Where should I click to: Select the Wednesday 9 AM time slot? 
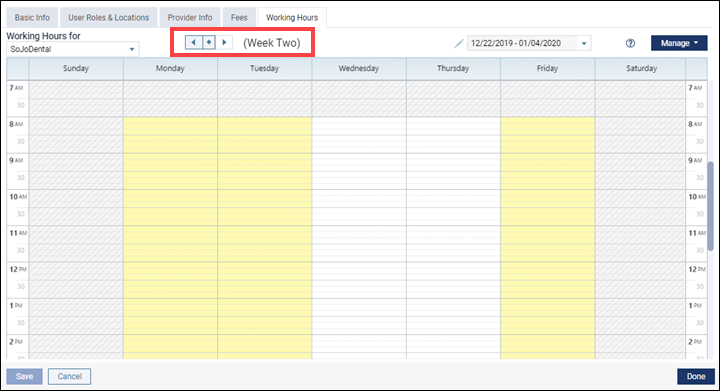point(359,162)
